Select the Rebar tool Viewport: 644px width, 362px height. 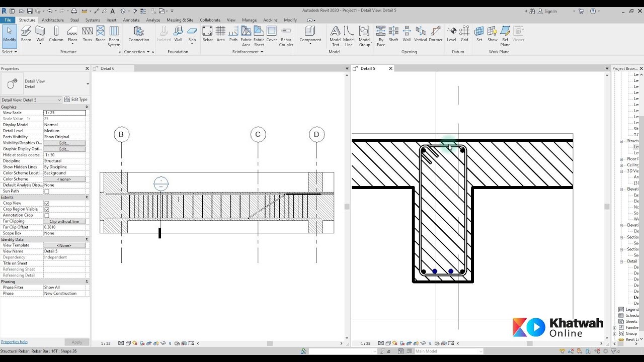coord(207,34)
